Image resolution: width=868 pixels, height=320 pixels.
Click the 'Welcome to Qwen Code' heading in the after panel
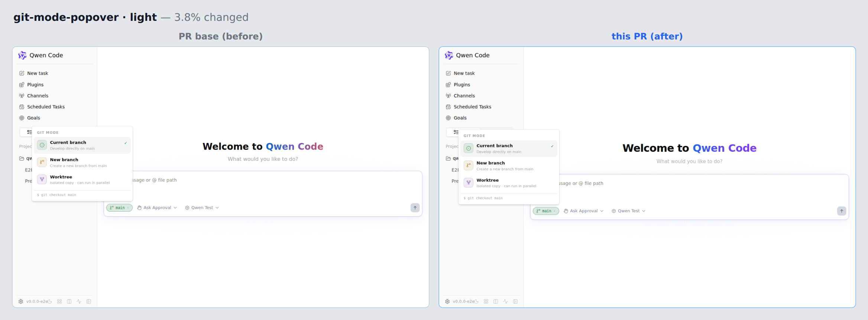point(689,148)
